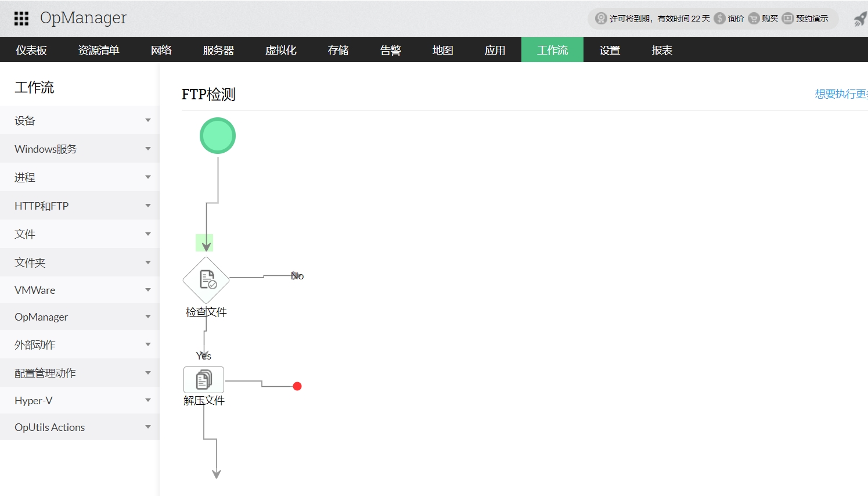Click the license expiry notice text

pos(660,19)
